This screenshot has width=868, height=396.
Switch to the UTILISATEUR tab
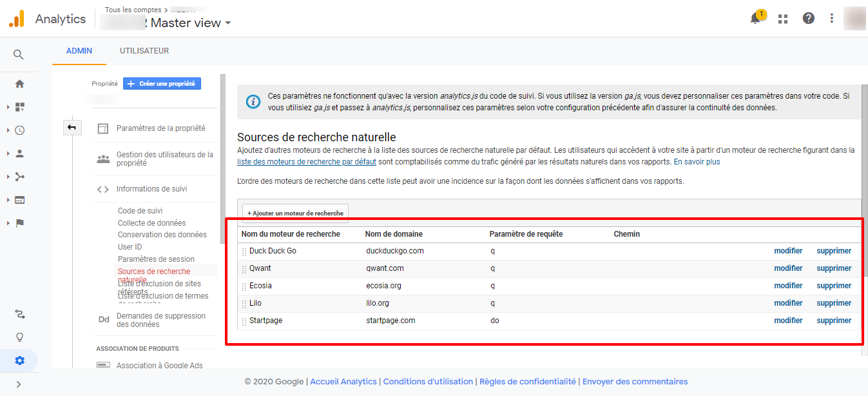144,51
